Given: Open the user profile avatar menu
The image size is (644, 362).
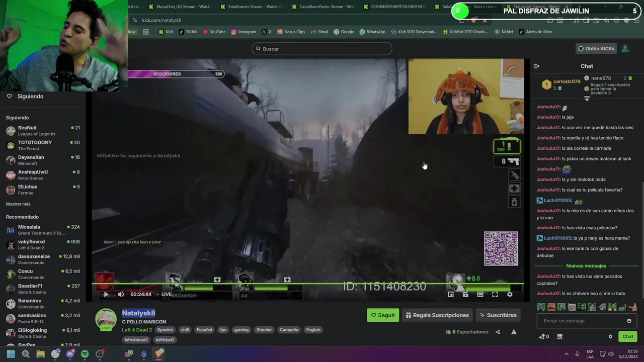Looking at the screenshot, I should (x=625, y=49).
